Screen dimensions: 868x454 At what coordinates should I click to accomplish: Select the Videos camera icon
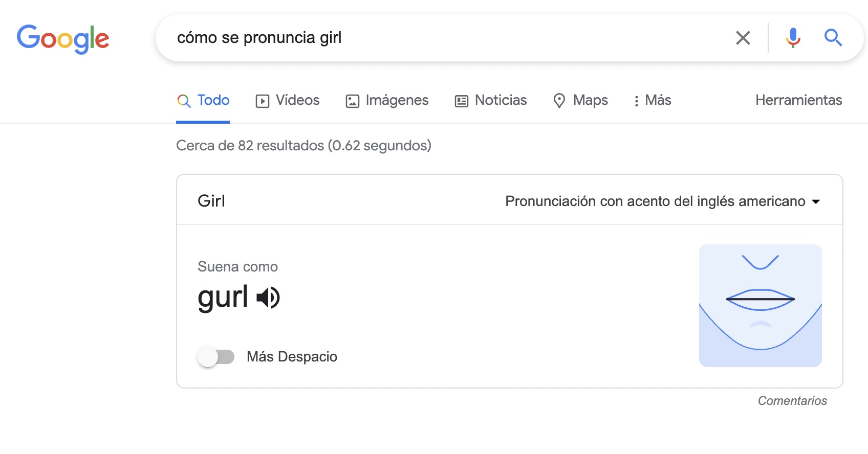tap(262, 100)
